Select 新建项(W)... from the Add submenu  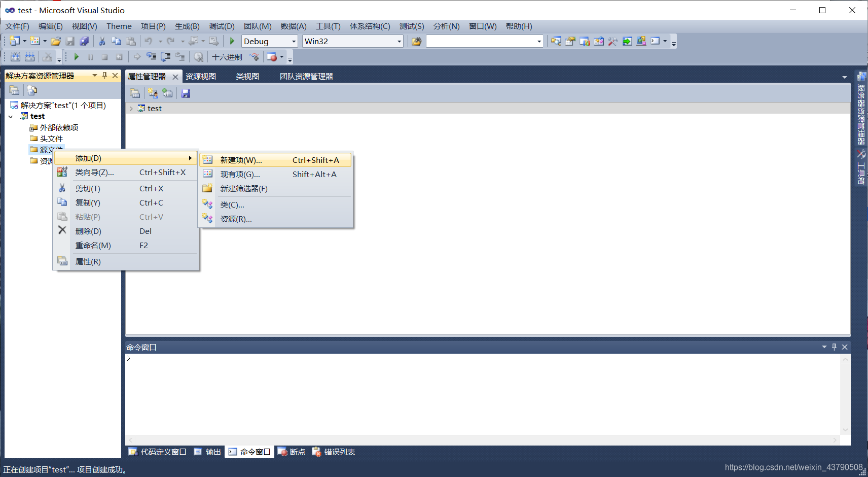click(x=276, y=160)
